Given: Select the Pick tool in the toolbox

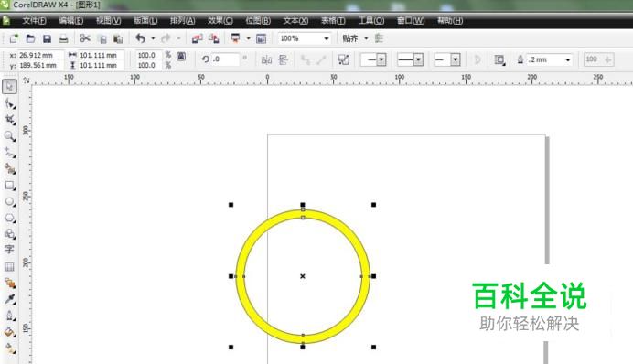Looking at the screenshot, I should [10, 86].
